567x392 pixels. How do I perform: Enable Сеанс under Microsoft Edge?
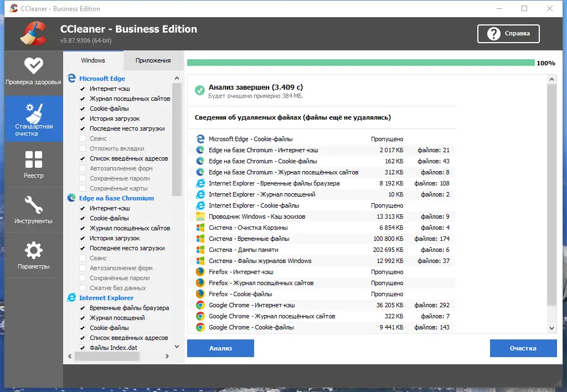tap(83, 138)
